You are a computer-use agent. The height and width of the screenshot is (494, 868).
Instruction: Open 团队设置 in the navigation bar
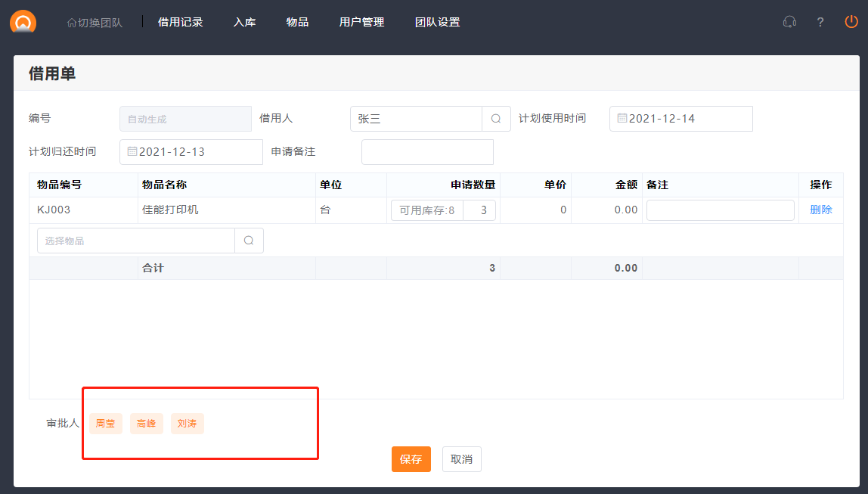[437, 22]
